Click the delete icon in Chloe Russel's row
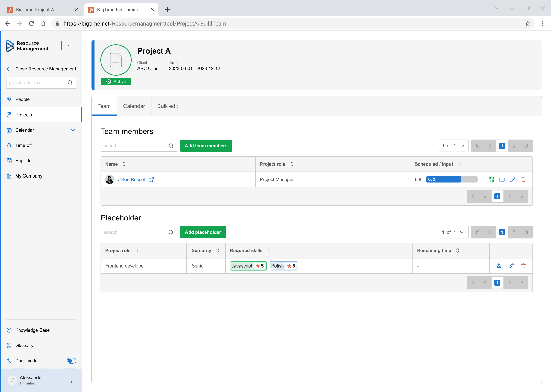The image size is (551, 392). pyautogui.click(x=523, y=179)
